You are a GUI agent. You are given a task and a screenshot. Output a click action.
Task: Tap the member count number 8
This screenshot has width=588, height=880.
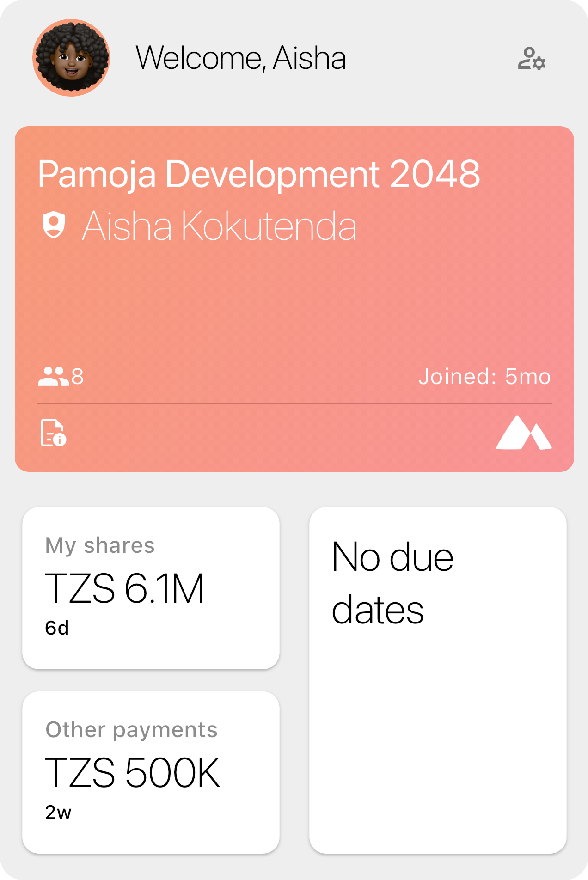click(78, 377)
